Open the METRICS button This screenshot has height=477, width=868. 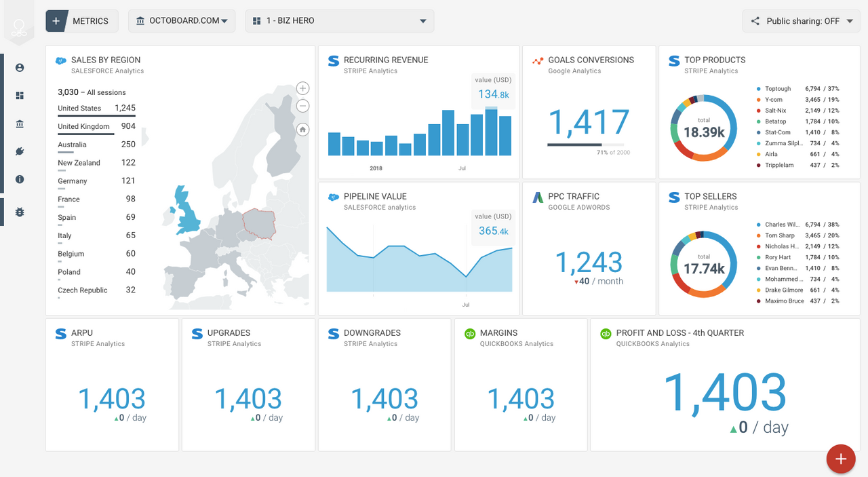[82, 21]
